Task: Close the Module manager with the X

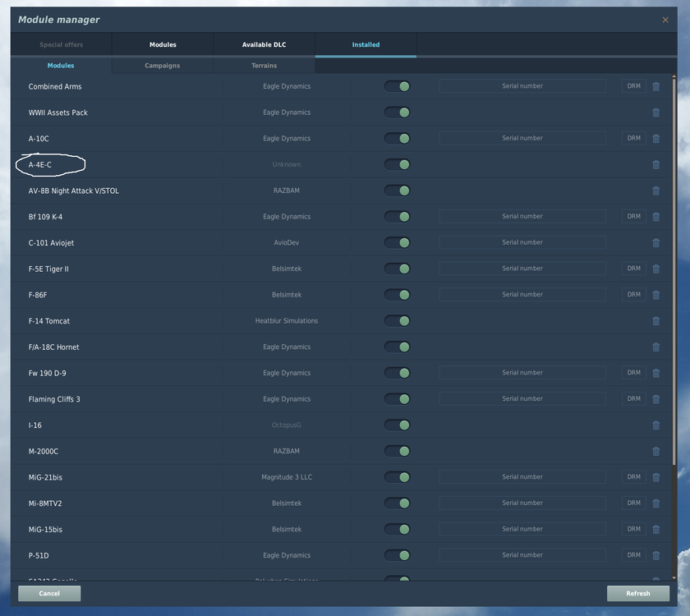Action: [665, 20]
